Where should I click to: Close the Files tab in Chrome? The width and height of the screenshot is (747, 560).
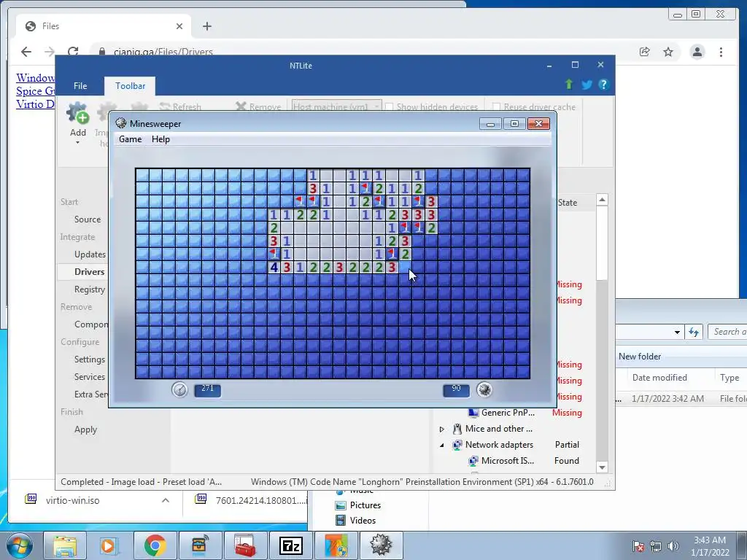pos(179,26)
